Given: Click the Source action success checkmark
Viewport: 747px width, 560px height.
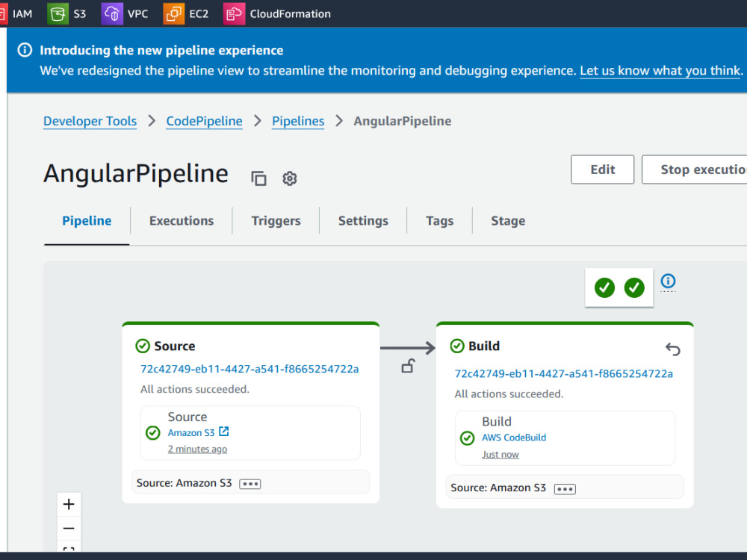Looking at the screenshot, I should click(153, 433).
